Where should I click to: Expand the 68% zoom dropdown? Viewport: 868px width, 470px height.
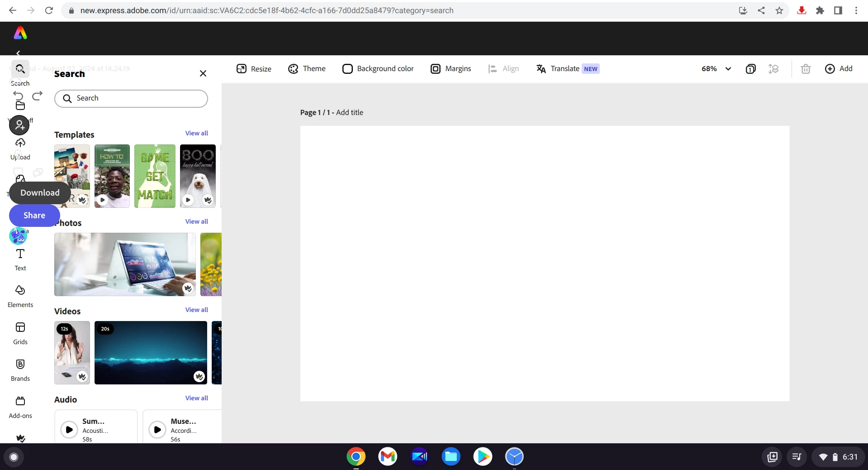click(x=716, y=69)
